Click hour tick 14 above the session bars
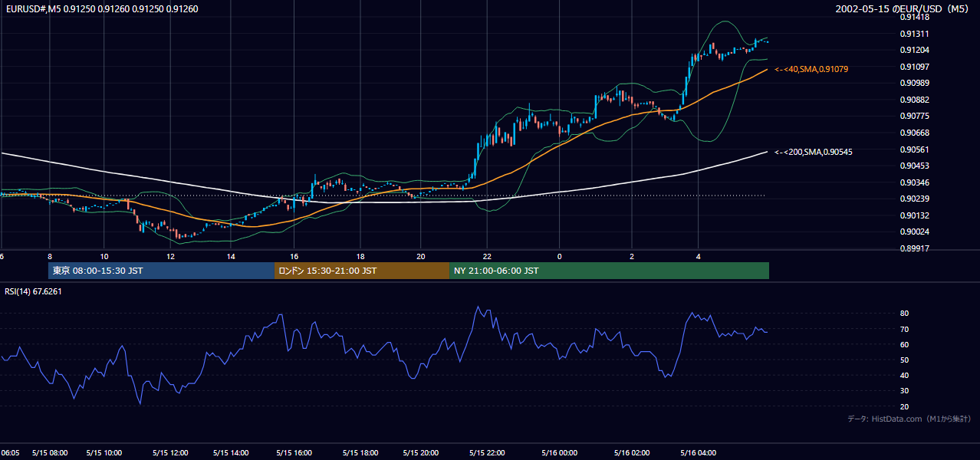This screenshot has width=980, height=460. pyautogui.click(x=231, y=256)
